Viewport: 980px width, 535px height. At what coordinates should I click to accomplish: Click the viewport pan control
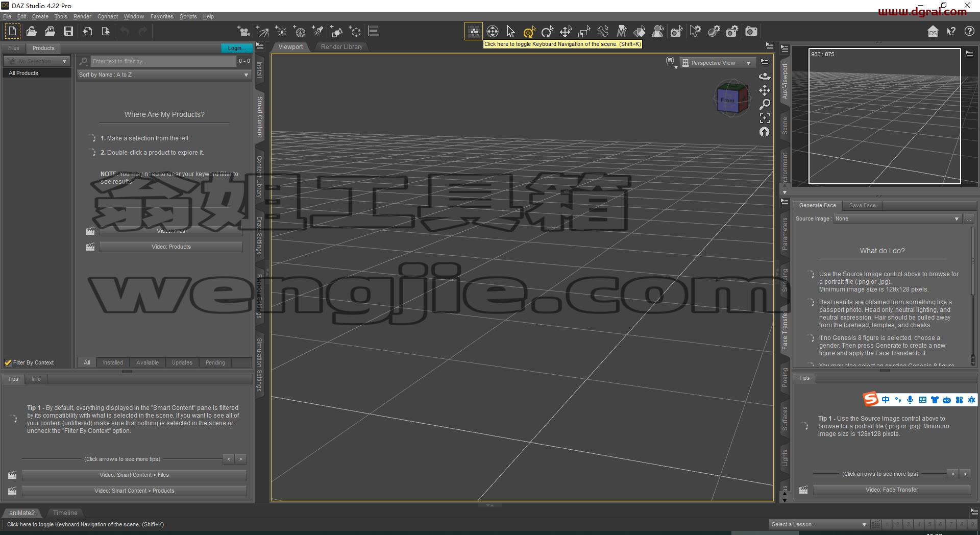click(765, 90)
